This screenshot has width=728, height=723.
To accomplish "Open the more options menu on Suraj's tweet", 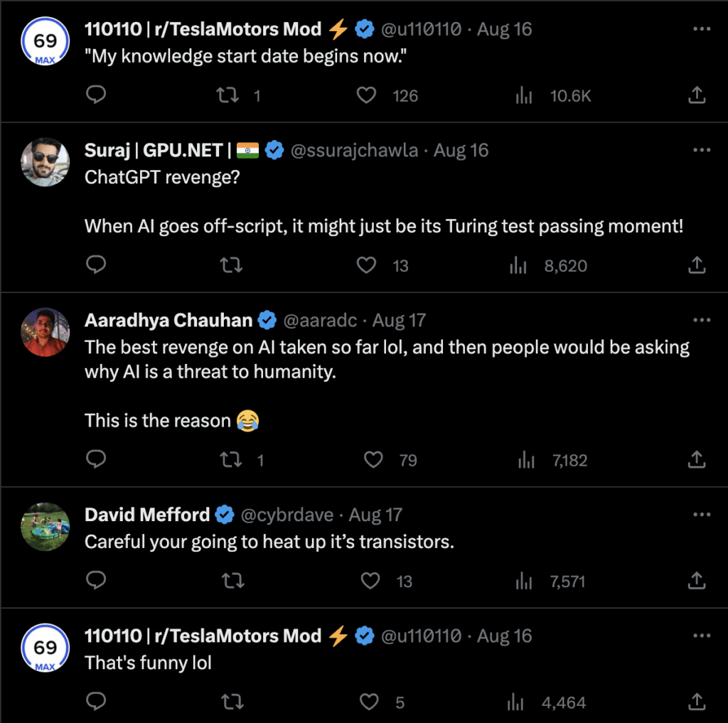I will point(702,150).
